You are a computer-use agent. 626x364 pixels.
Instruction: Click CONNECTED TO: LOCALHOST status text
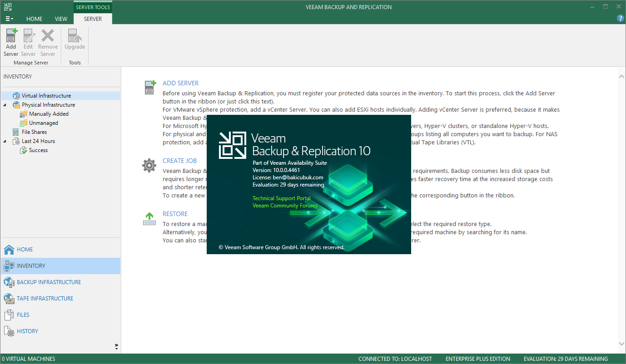395,359
